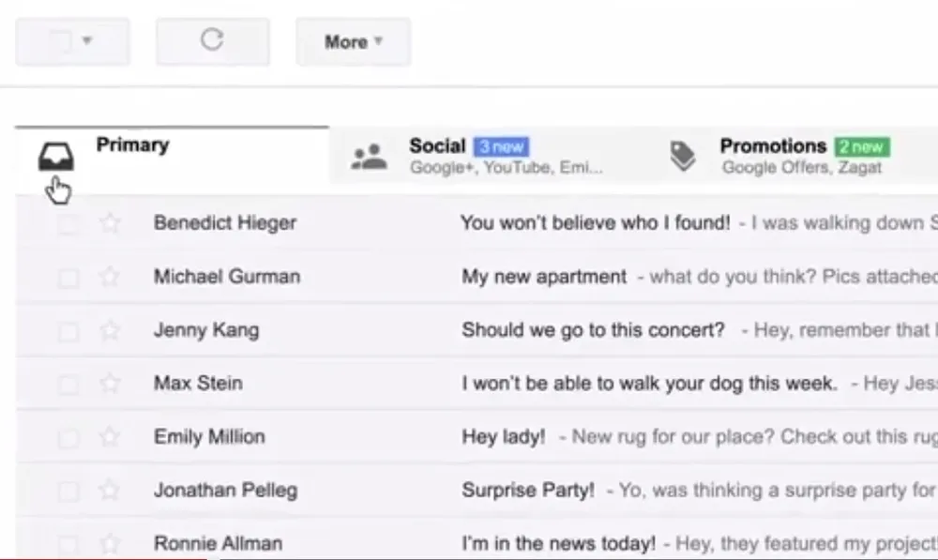Switch to the Social tab
Viewport: 938px width, 560px height.
tap(437, 146)
